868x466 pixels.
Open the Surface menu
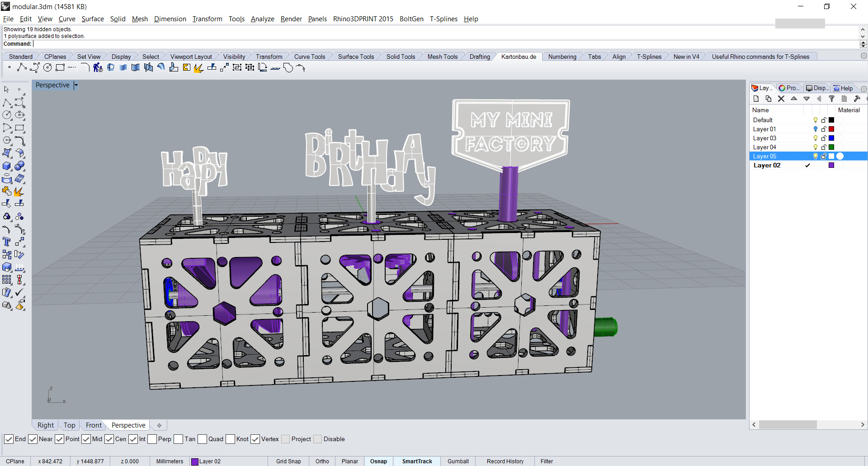tap(93, 19)
